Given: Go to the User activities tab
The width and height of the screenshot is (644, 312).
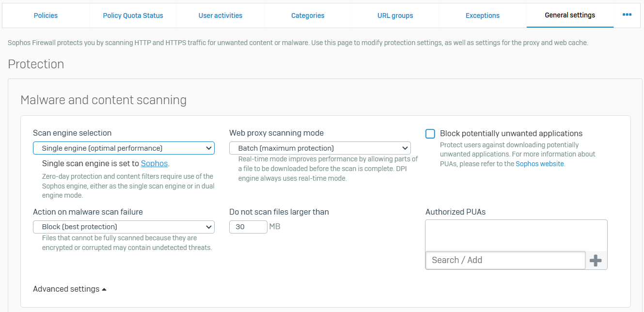Looking at the screenshot, I should tap(220, 16).
